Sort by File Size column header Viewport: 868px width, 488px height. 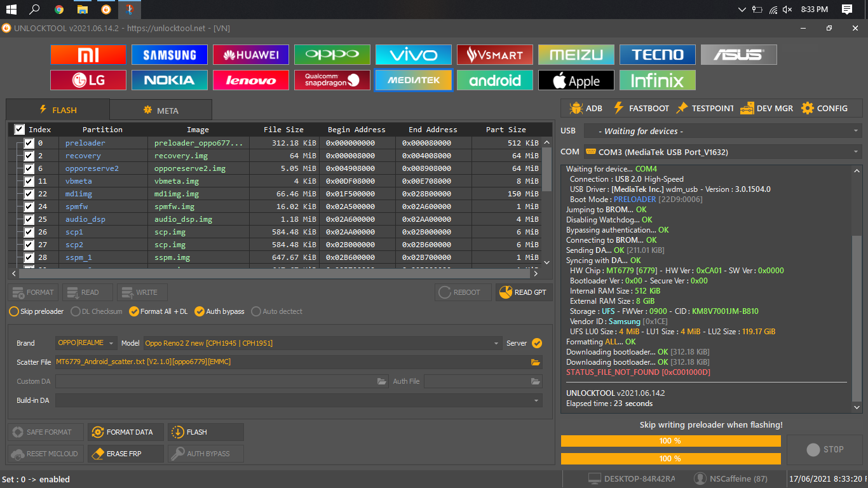tap(284, 129)
